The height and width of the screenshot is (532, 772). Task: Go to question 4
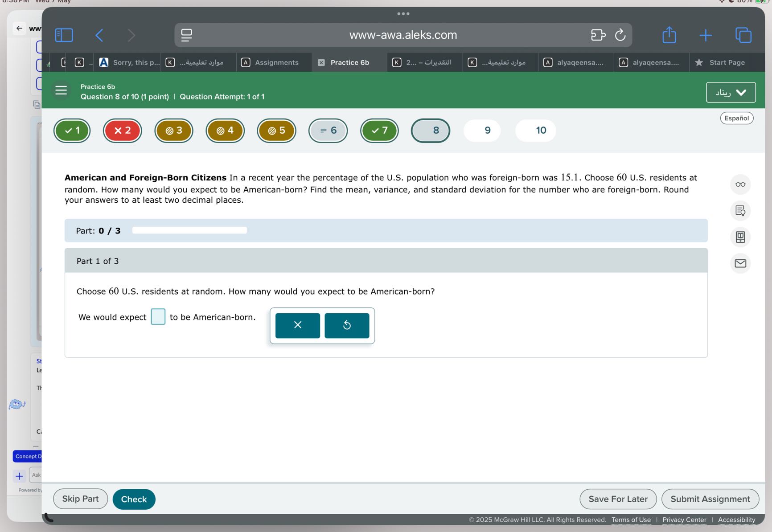point(225,131)
